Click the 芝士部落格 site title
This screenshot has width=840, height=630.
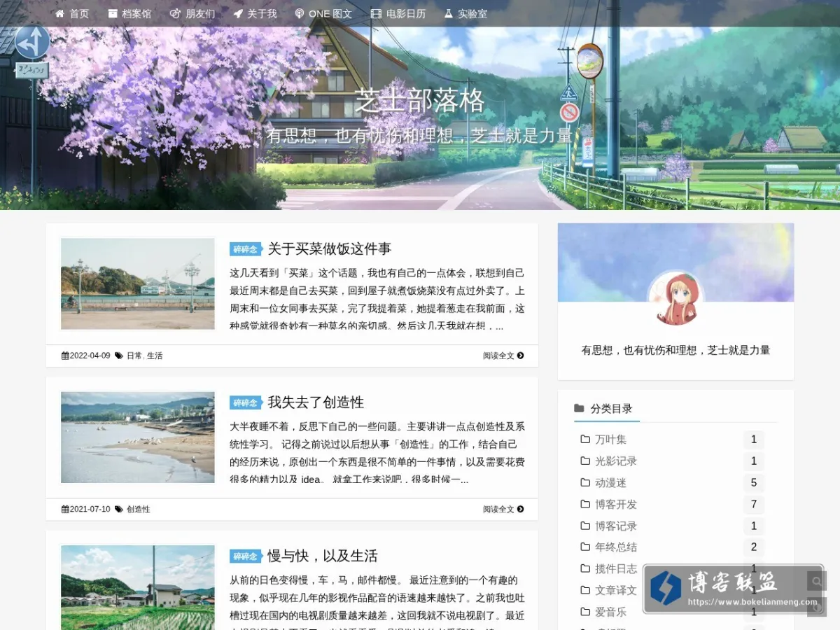[419, 101]
